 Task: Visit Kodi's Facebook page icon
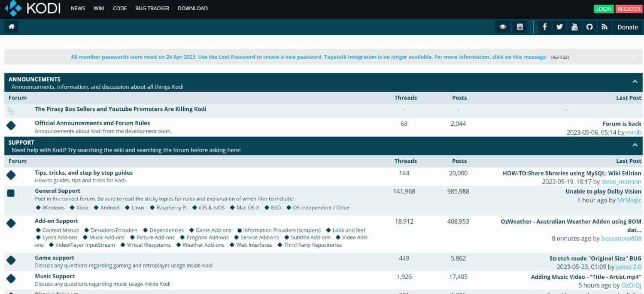click(x=544, y=27)
